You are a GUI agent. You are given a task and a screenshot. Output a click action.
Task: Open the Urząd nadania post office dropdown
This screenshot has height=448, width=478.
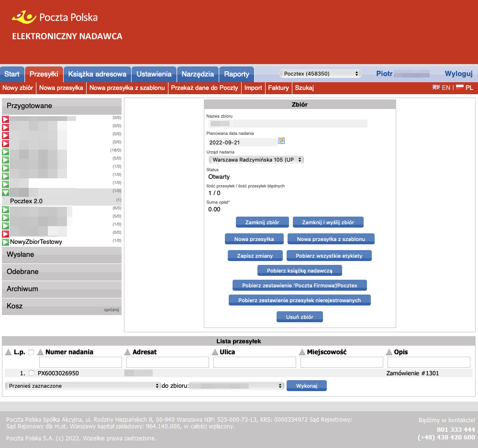pos(256,160)
